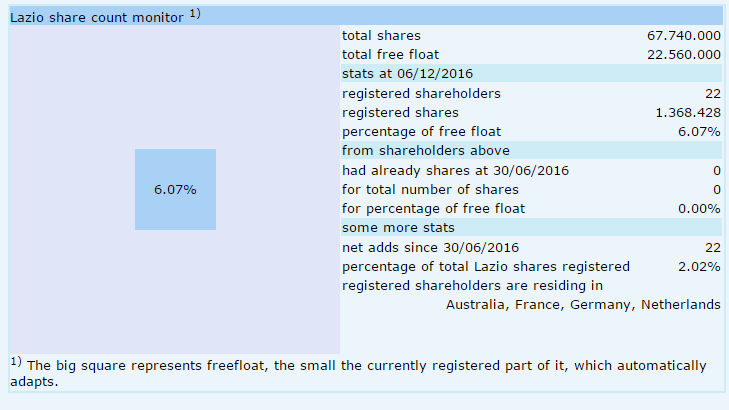Select the total free float value 22.560.000

tap(684, 55)
